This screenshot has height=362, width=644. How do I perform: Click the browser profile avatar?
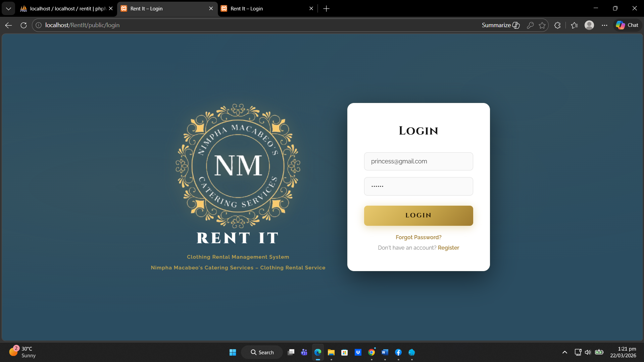[x=589, y=25]
